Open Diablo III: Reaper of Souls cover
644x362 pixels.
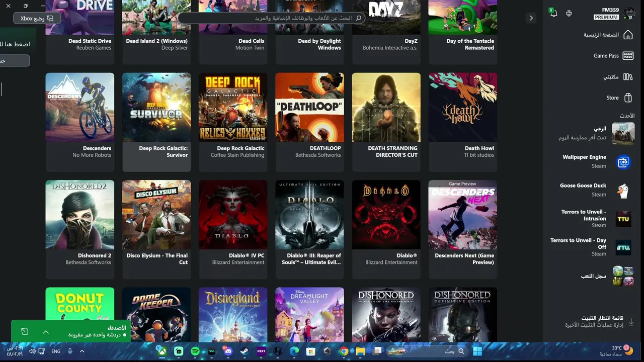[x=309, y=215]
